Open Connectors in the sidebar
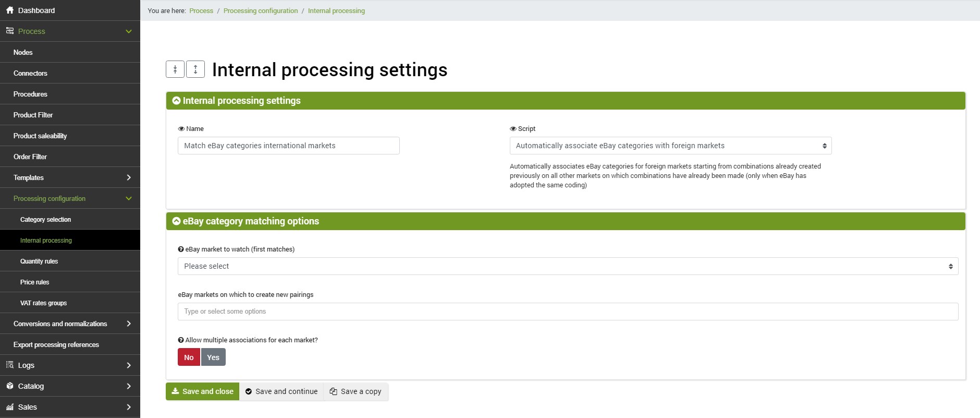This screenshot has height=418, width=980. pyautogui.click(x=70, y=73)
